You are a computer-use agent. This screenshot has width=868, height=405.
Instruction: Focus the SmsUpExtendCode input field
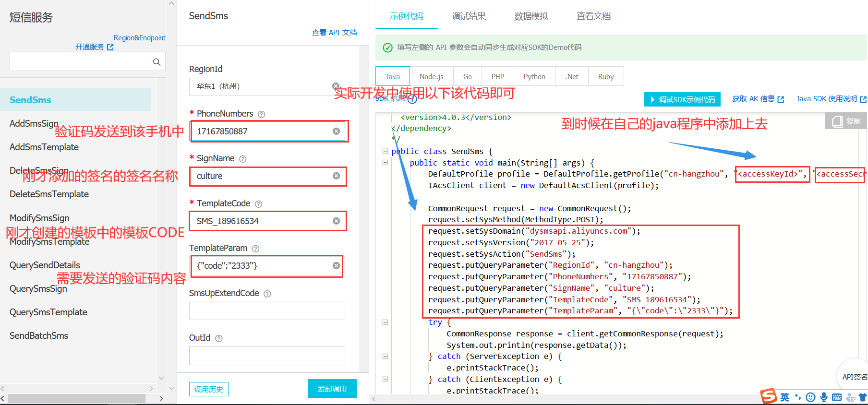click(x=267, y=310)
